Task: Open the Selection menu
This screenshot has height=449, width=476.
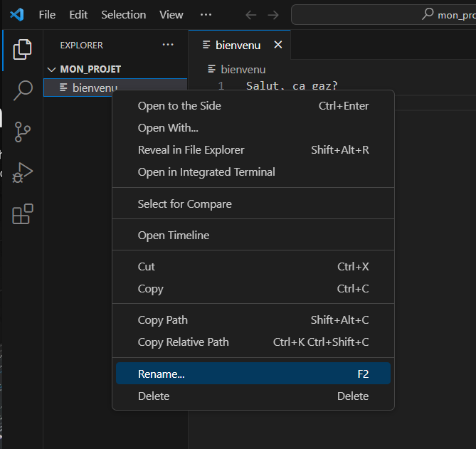Action: click(x=124, y=14)
